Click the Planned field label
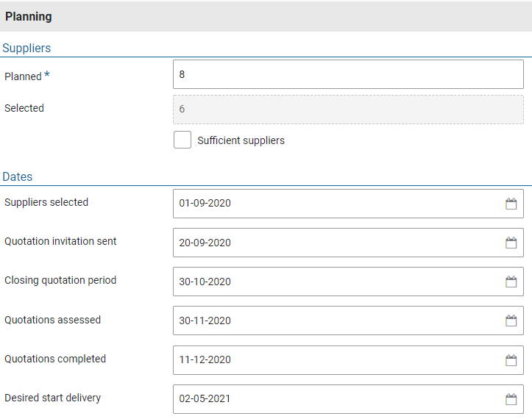The image size is (532, 419). tap(23, 76)
